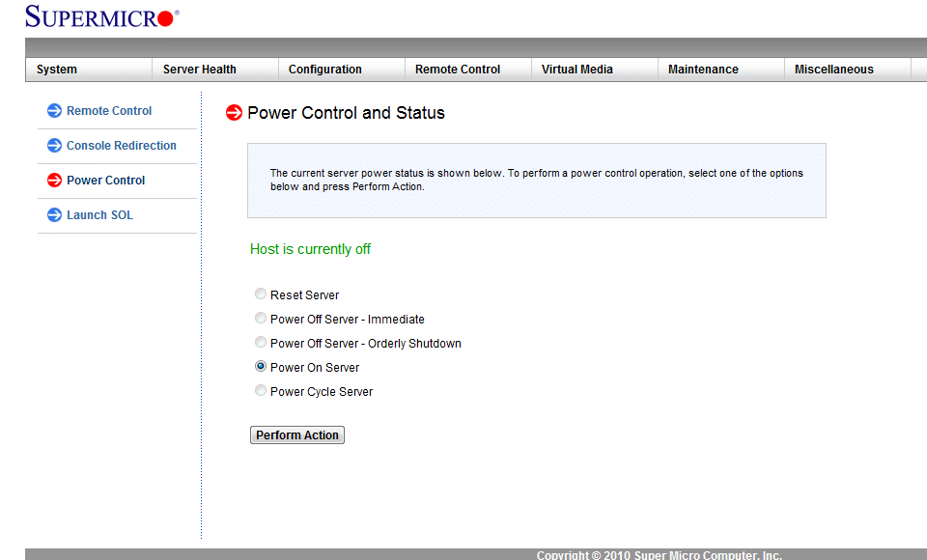Image resolution: width=927 pixels, height=560 pixels.
Task: Click the red arrow icon beside Power Control
Action: (x=54, y=181)
